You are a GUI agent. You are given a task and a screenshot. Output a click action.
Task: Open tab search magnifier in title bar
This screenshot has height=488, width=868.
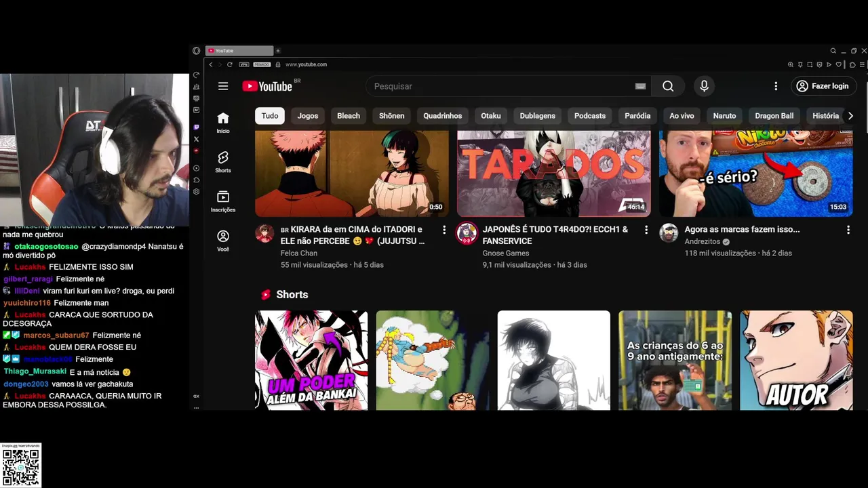[833, 51]
